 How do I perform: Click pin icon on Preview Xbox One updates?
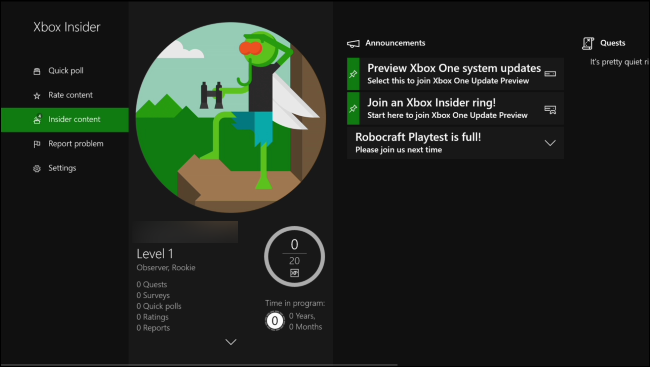(353, 74)
